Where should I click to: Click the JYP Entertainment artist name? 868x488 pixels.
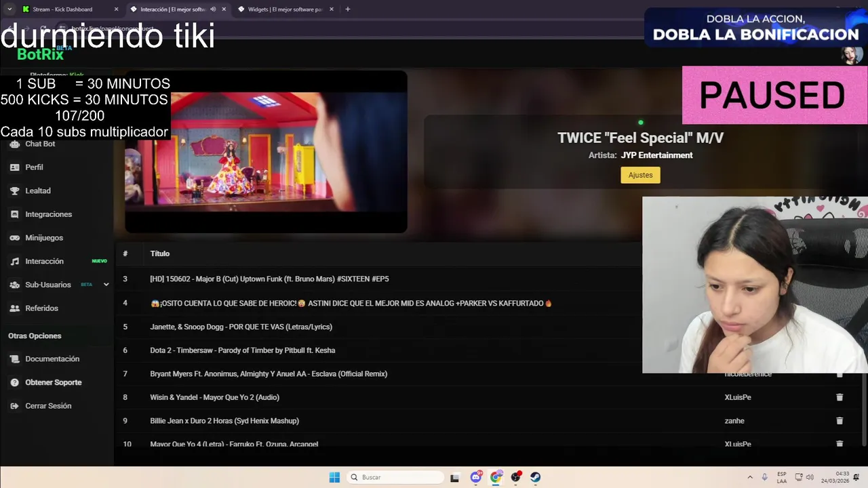click(656, 155)
